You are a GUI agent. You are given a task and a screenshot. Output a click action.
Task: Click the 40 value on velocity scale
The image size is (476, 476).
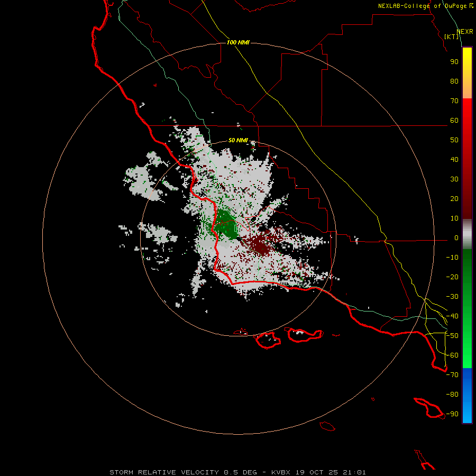click(x=454, y=160)
